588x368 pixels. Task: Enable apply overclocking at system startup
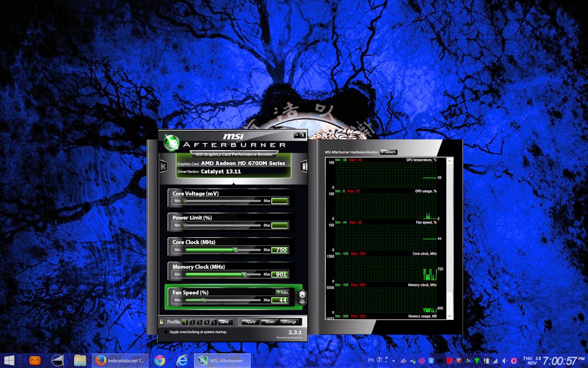(x=166, y=332)
